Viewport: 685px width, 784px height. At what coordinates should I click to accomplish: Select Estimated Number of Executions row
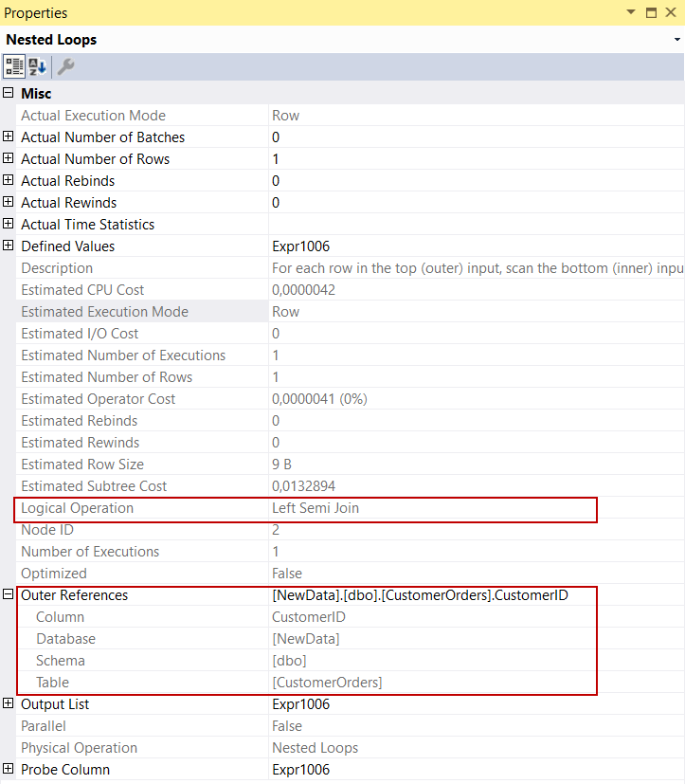(x=350, y=356)
